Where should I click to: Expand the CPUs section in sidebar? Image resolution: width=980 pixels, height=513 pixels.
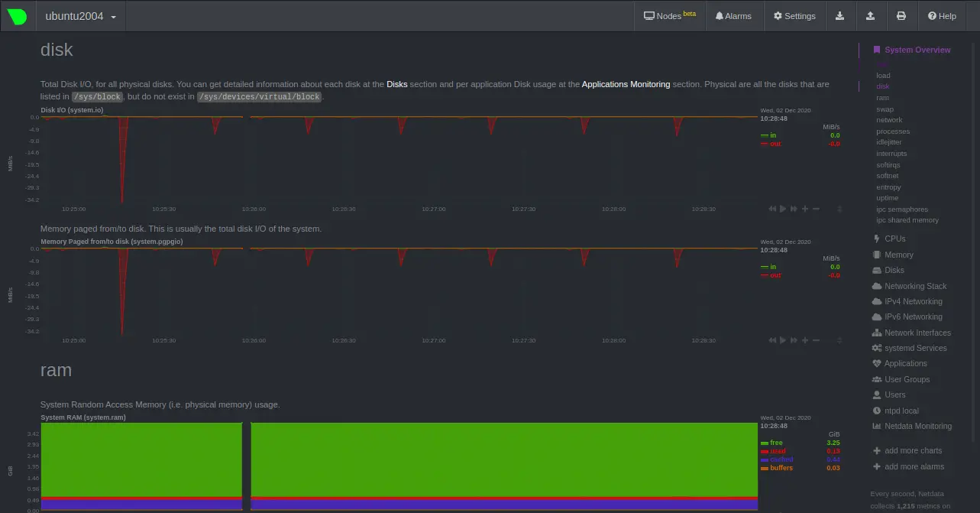tap(894, 239)
